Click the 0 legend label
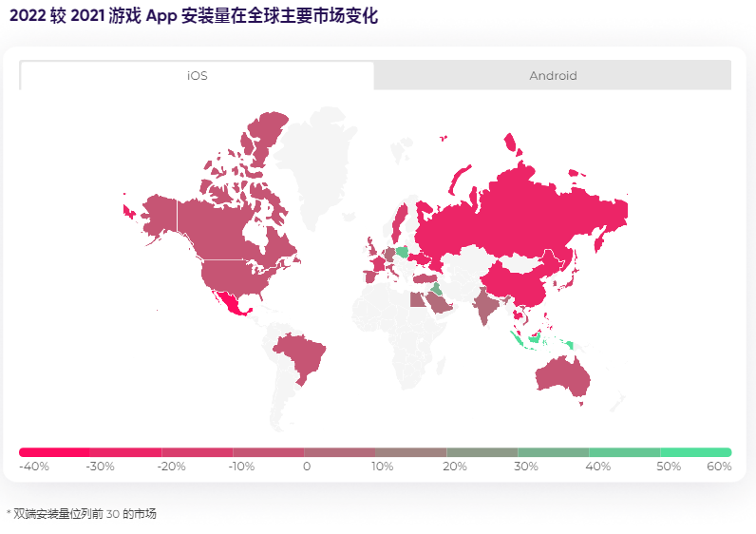The image size is (756, 534). coord(307,467)
